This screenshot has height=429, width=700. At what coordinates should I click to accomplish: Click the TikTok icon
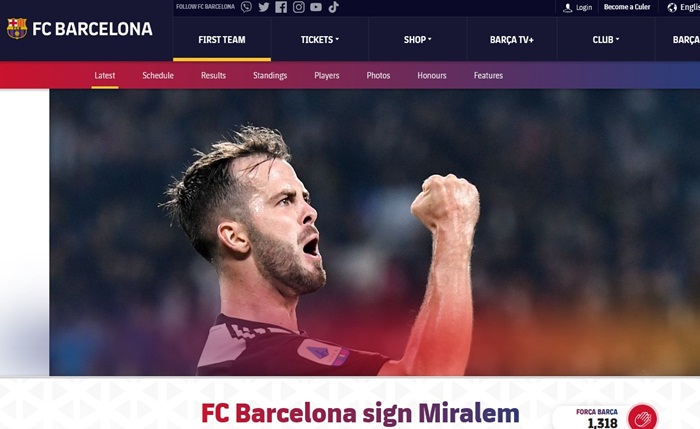click(333, 7)
